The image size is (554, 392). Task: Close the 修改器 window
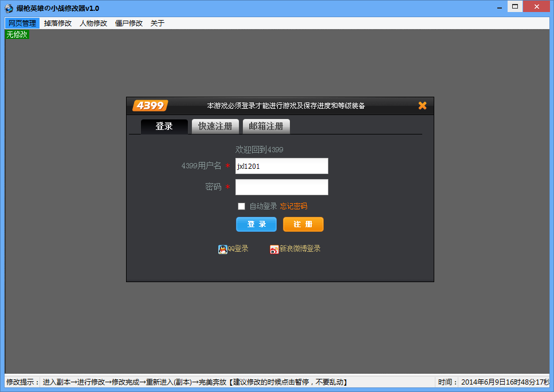536,6
